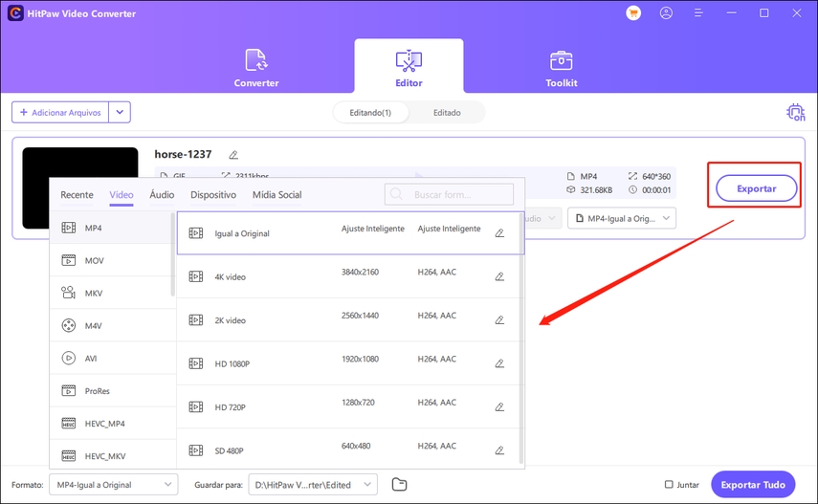Rename horse-1237 with the pencil icon
The height and width of the screenshot is (504, 818).
tap(233, 155)
